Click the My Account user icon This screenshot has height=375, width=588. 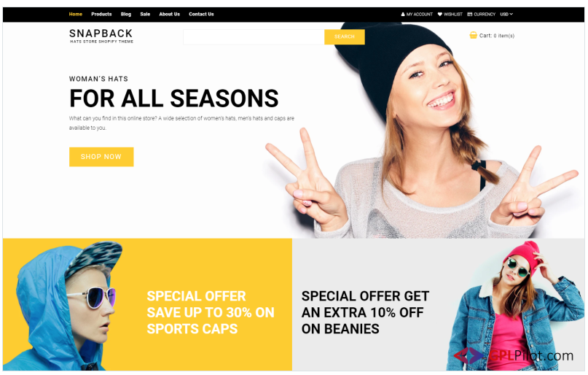pyautogui.click(x=403, y=15)
